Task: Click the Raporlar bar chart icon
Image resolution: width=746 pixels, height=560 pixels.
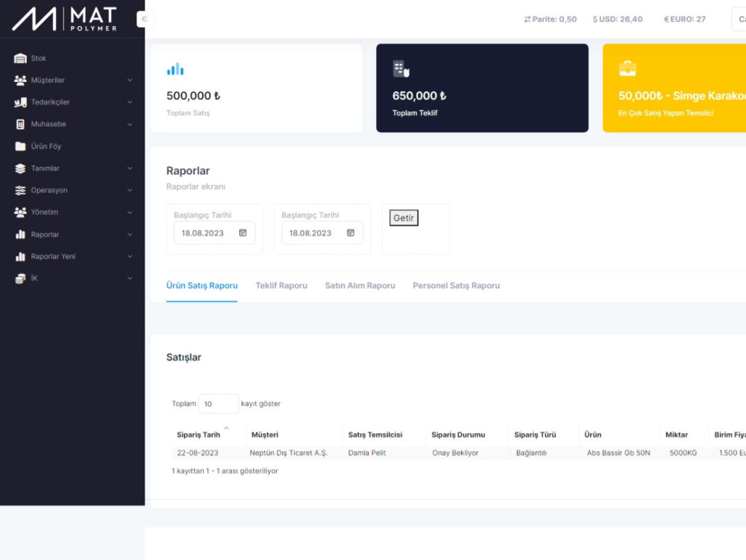Action: (20, 234)
